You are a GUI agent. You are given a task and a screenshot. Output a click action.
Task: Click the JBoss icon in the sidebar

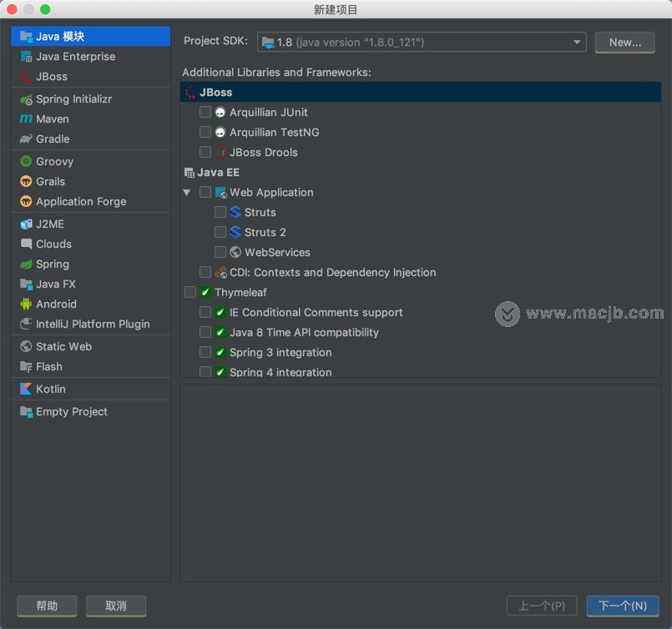pos(26,77)
